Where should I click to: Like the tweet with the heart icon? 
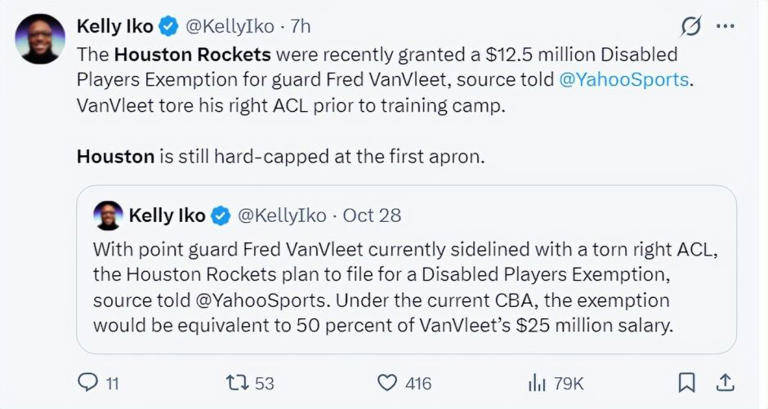pyautogui.click(x=387, y=382)
